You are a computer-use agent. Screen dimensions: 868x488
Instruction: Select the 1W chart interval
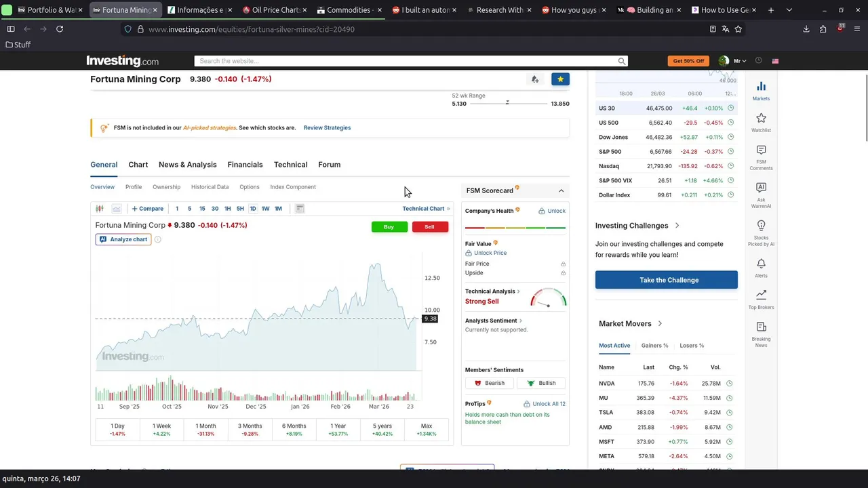(x=265, y=209)
